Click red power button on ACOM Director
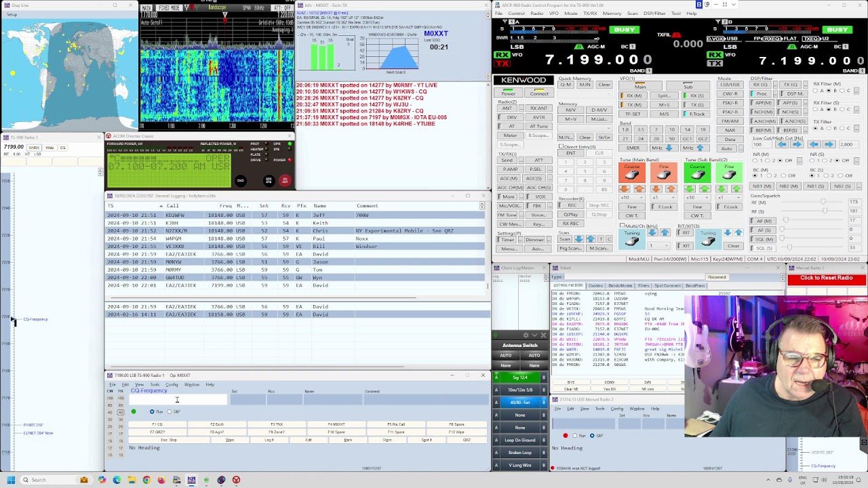The width and height of the screenshot is (868, 488). click(x=284, y=180)
